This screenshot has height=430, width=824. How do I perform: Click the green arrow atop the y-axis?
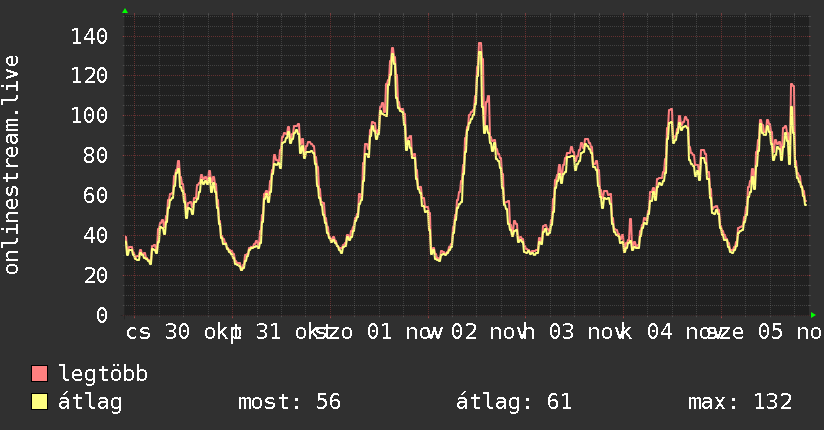(125, 11)
